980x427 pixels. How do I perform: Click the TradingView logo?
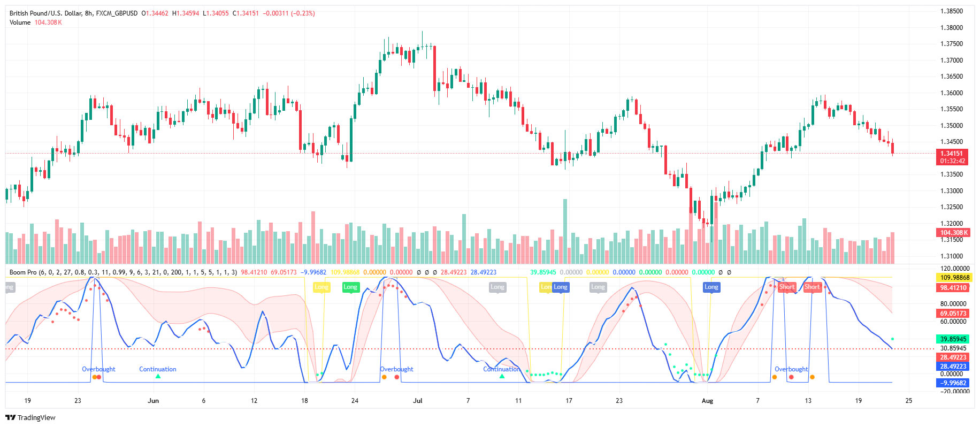[30, 417]
